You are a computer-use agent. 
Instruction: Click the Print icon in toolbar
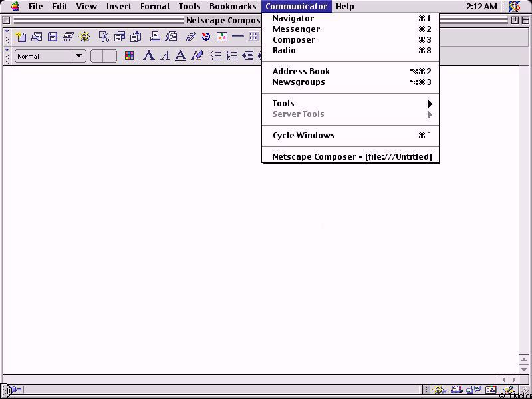tap(154, 37)
